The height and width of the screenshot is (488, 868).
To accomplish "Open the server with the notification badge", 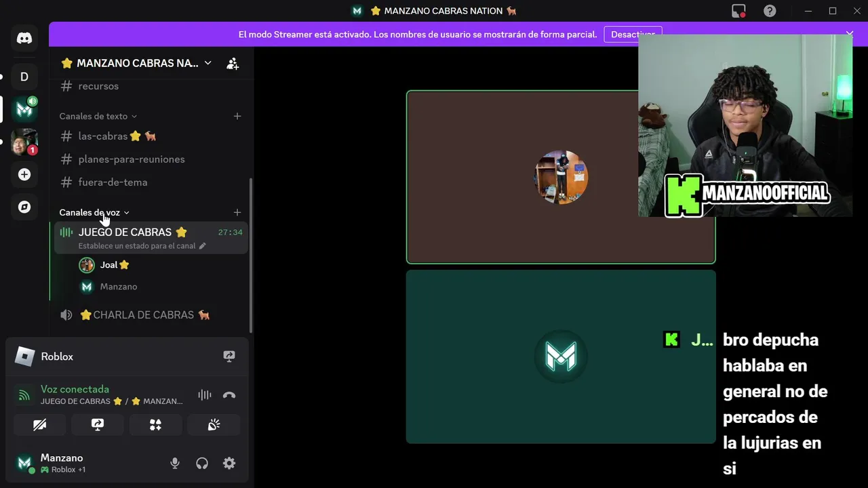I will click(x=24, y=142).
